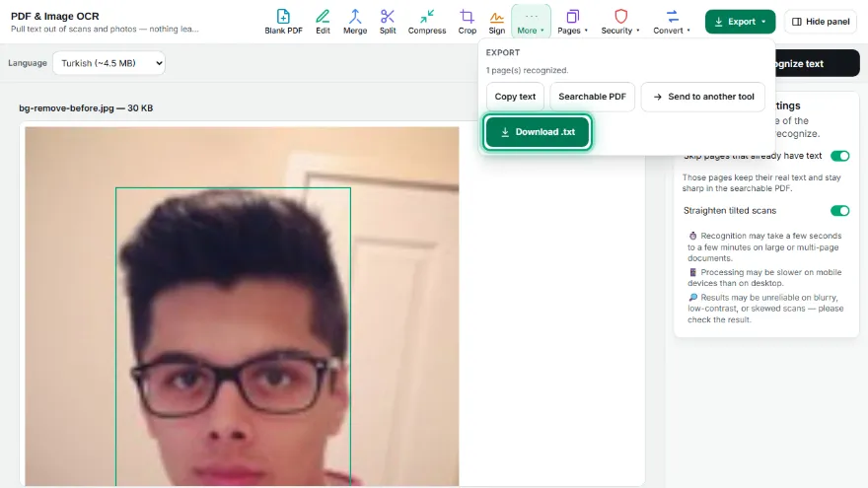Open the Security dropdown menu

pos(620,22)
